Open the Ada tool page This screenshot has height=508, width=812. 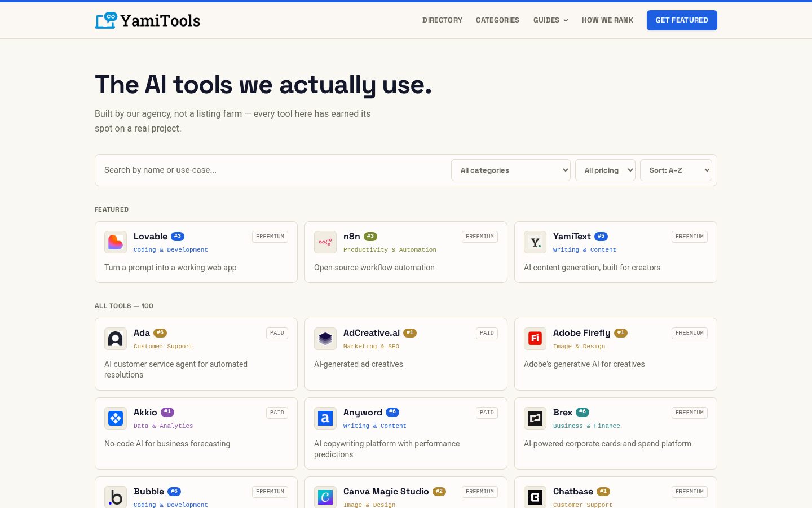[x=142, y=333]
